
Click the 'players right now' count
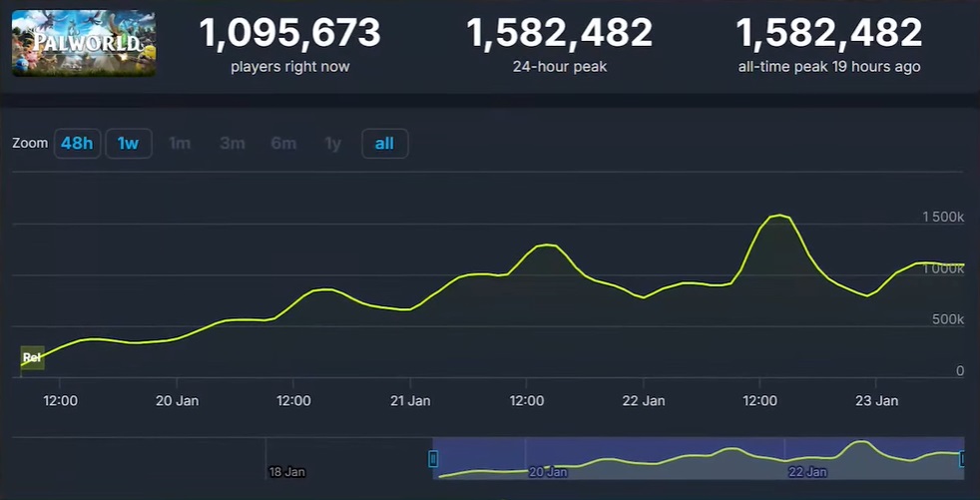coord(289,33)
